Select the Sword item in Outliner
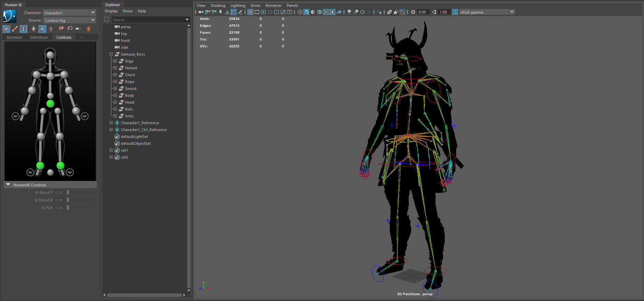The height and width of the screenshot is (301, 644). tap(131, 89)
